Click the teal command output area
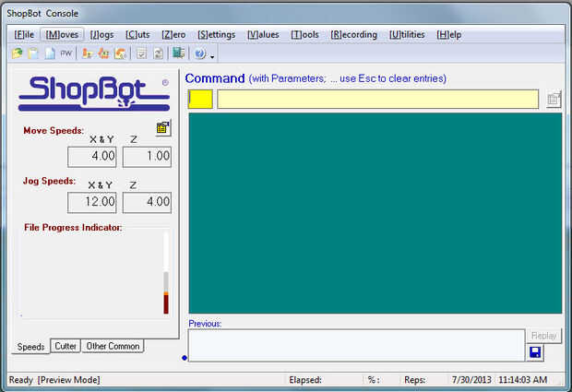Screen dimensions: 572x392 pos(375,213)
